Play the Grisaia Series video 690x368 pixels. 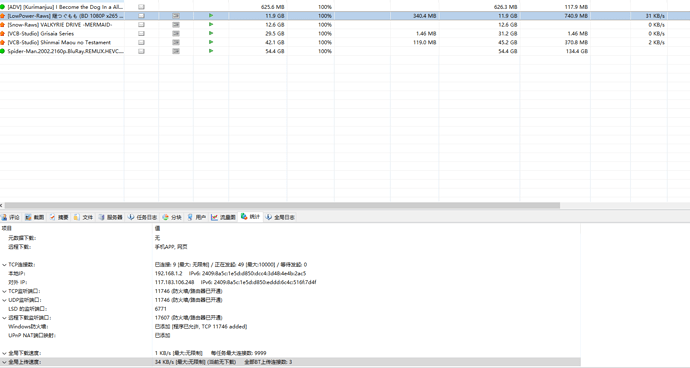(x=211, y=33)
